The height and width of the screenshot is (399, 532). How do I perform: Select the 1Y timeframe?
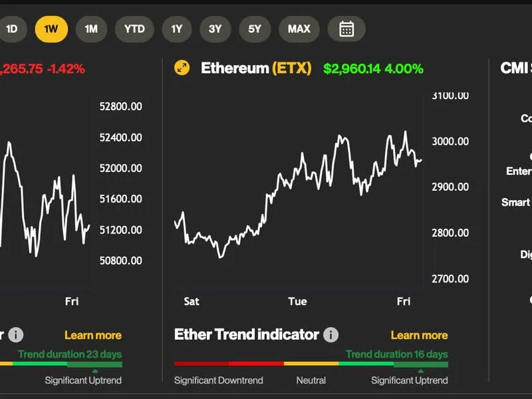click(176, 29)
